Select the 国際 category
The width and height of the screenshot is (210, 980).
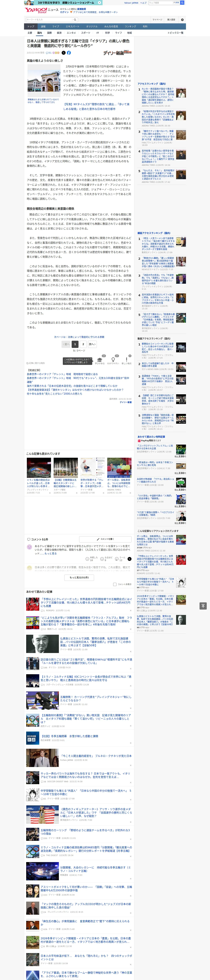49,33
